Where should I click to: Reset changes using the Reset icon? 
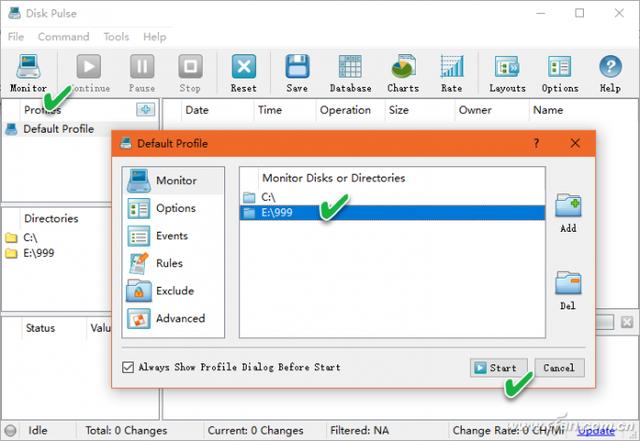(244, 66)
